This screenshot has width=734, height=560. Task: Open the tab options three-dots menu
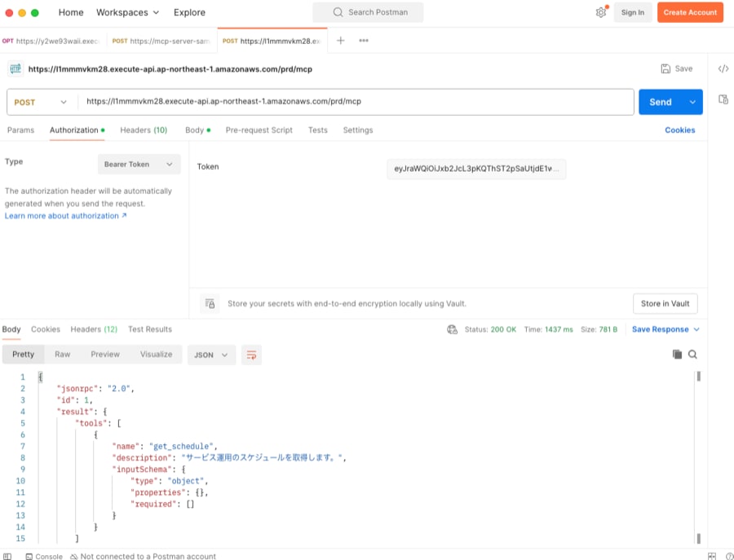[x=363, y=41]
